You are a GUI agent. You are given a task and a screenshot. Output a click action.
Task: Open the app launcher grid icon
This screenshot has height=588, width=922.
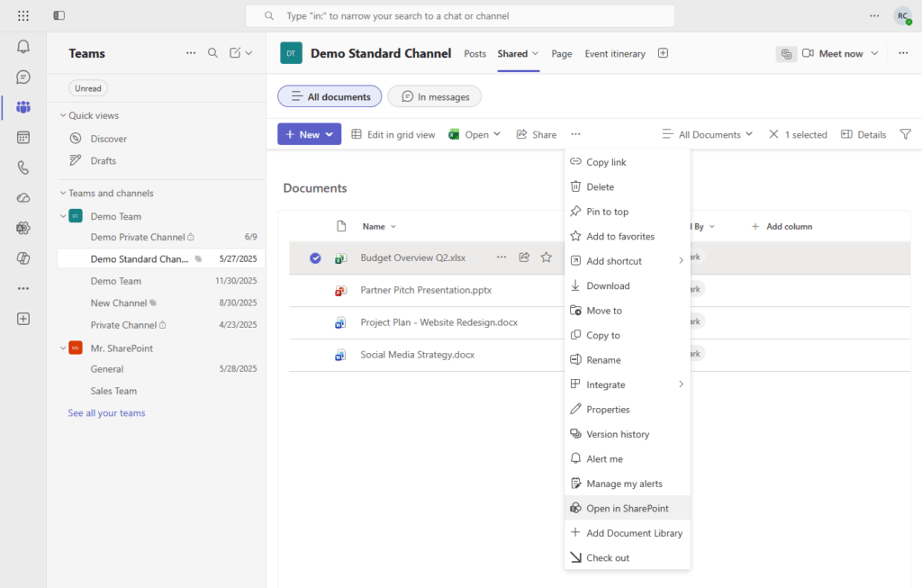pos(23,16)
